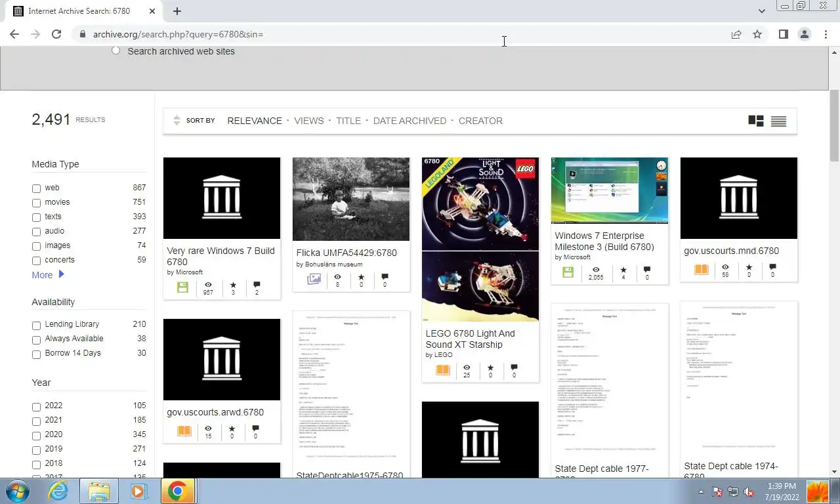Go back with browser back arrow

pos(14,34)
